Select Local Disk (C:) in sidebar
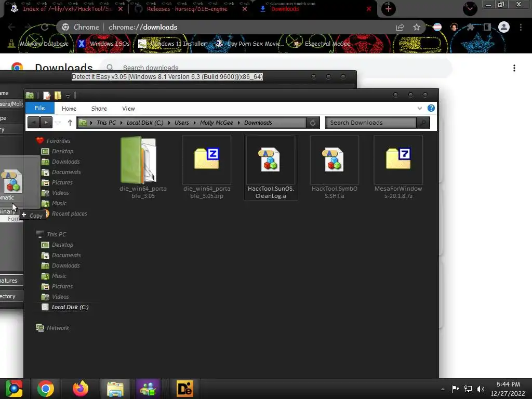The width and height of the screenshot is (532, 399). click(x=70, y=307)
